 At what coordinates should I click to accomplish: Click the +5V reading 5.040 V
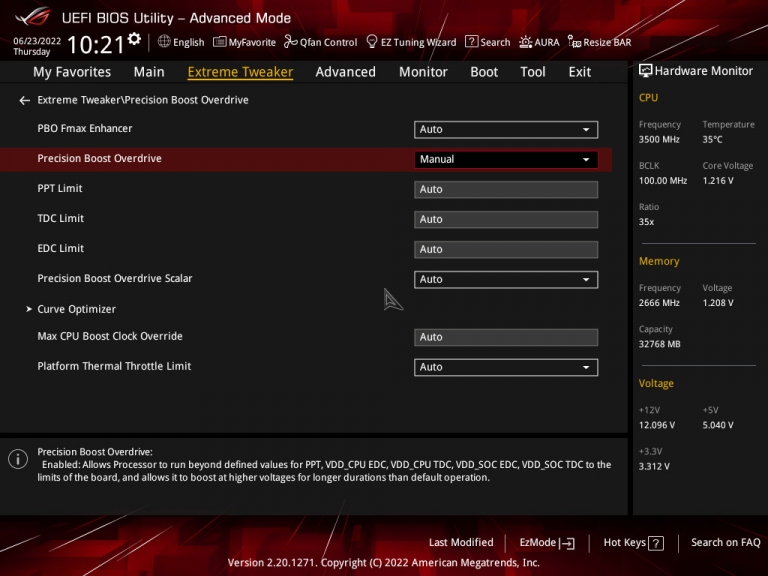(718, 425)
